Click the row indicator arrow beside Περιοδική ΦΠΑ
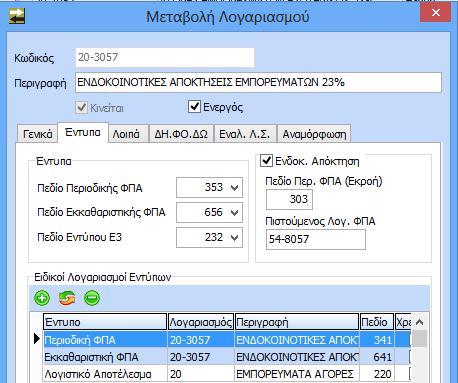This screenshot has width=458, height=383. click(x=37, y=339)
